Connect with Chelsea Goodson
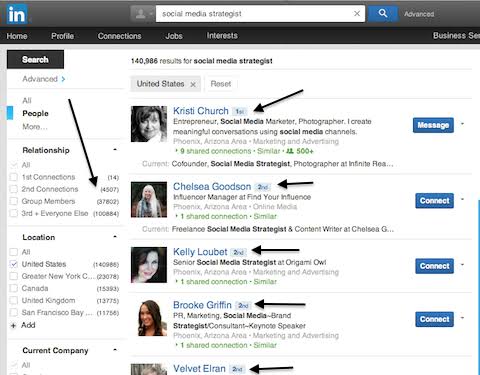 tap(434, 201)
